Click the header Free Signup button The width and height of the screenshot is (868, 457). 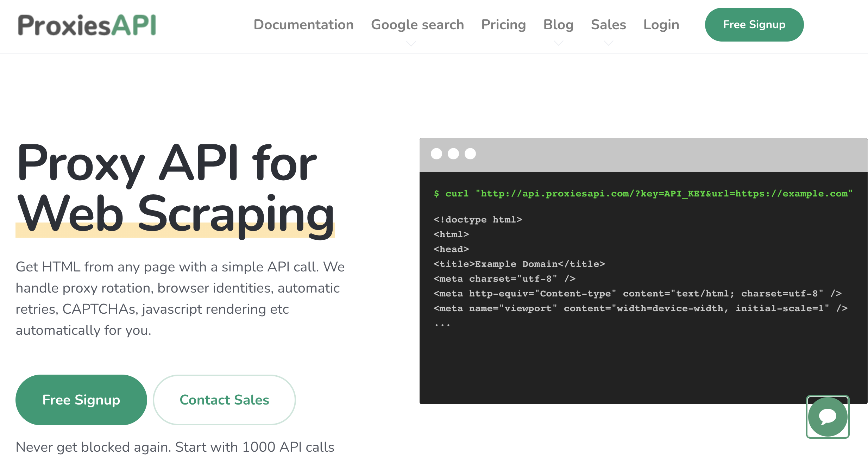[x=754, y=25]
